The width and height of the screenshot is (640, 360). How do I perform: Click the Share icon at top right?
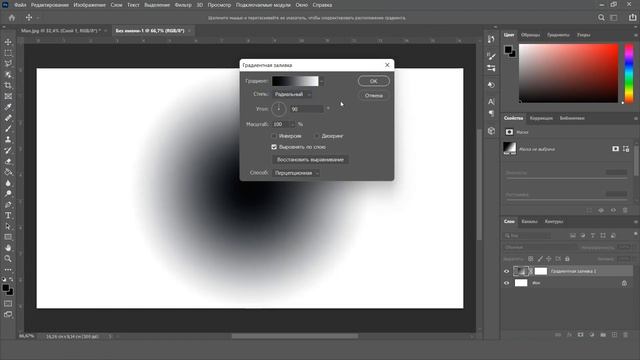(x=632, y=18)
